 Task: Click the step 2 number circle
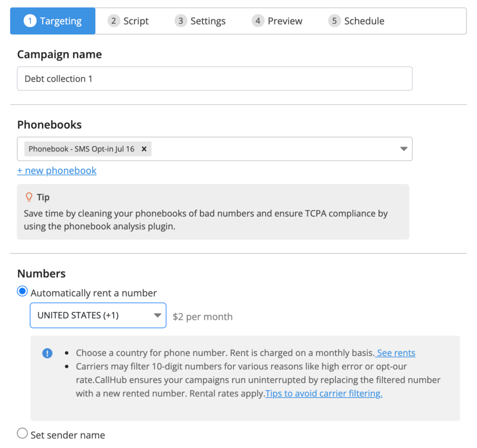click(x=113, y=21)
